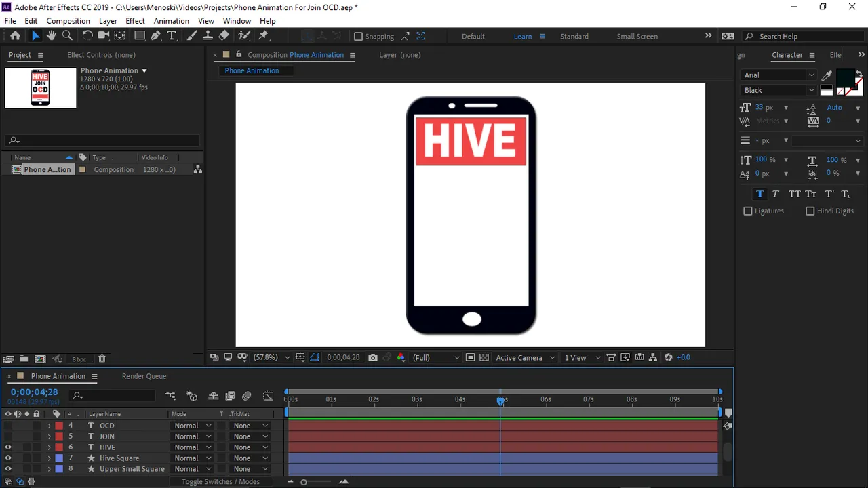Open the Arial font family dropdown
This screenshot has width=868, height=488.
click(x=778, y=75)
